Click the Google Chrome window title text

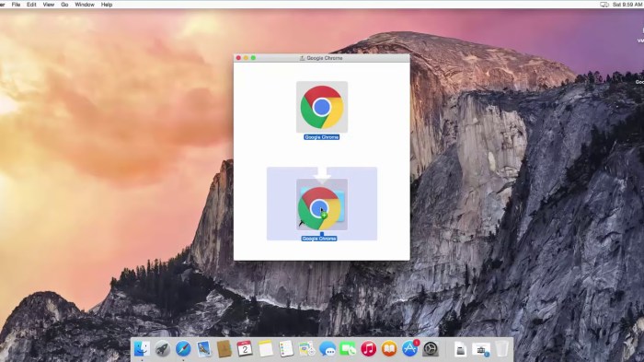325,58
